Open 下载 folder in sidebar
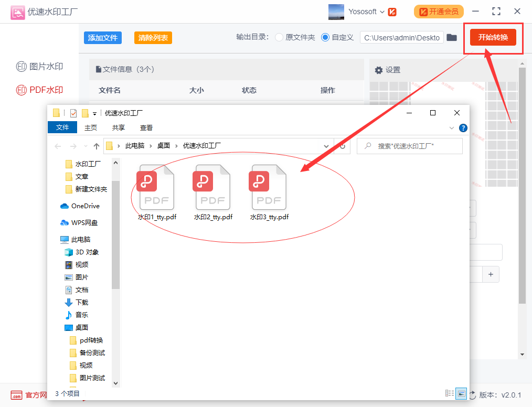532x407 pixels. 77,302
